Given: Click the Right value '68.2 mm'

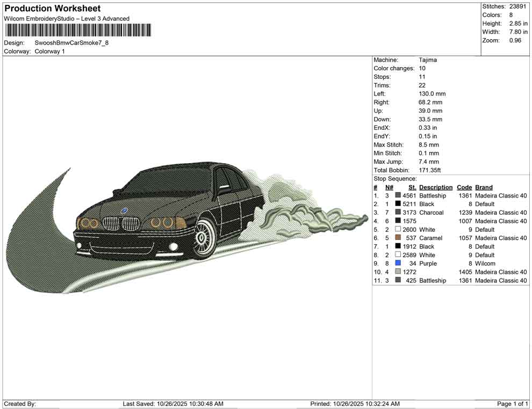Looking at the screenshot, I should pos(430,103).
